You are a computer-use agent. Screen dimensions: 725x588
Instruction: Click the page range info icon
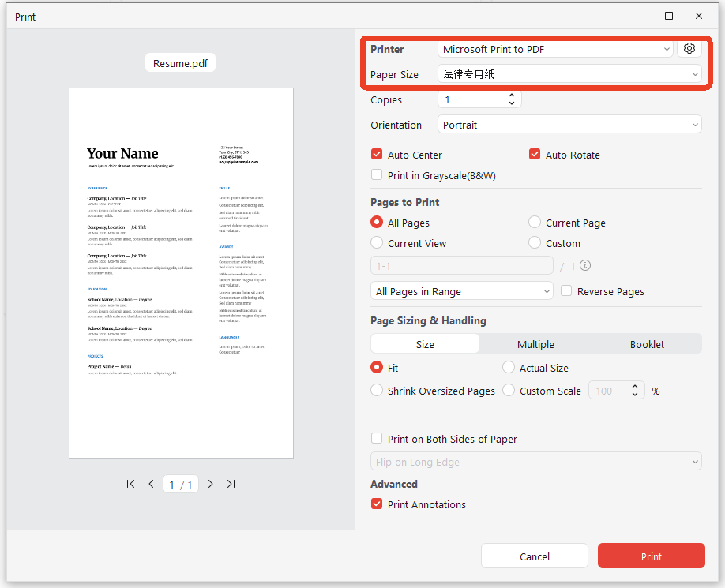585,266
